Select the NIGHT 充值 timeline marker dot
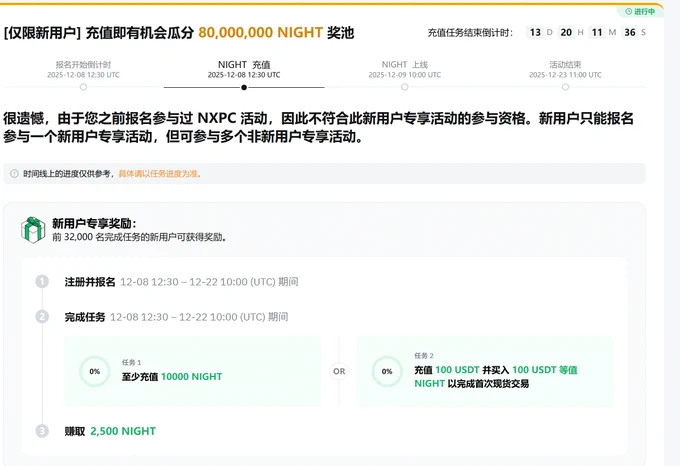680x466 pixels. tap(244, 87)
